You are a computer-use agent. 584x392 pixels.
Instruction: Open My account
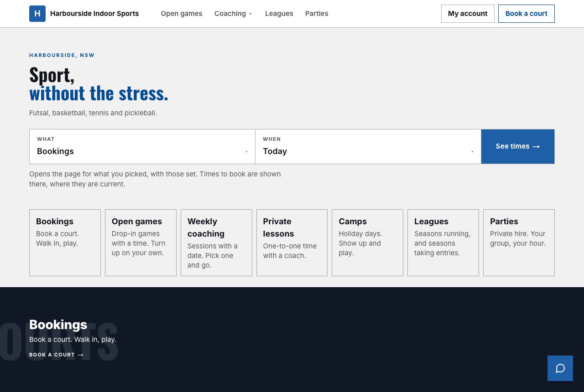pos(468,14)
